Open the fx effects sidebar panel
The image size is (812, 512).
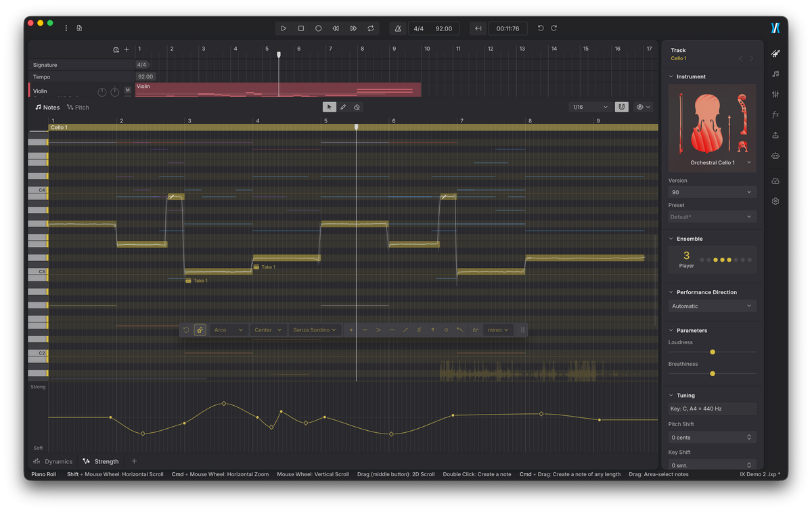point(775,114)
